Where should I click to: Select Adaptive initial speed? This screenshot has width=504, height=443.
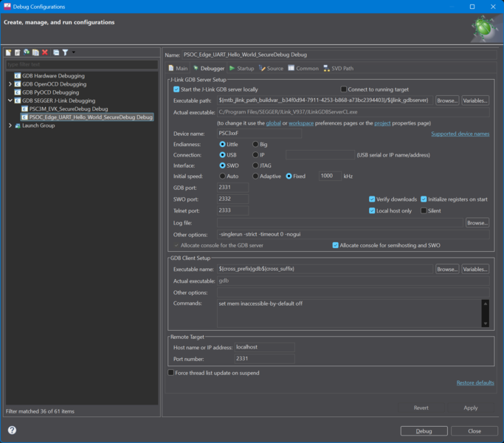255,176
